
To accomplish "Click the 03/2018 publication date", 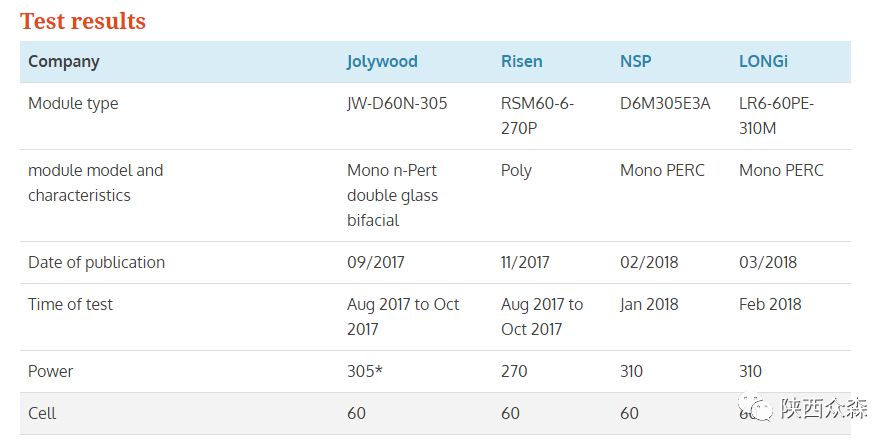I will (x=767, y=262).
